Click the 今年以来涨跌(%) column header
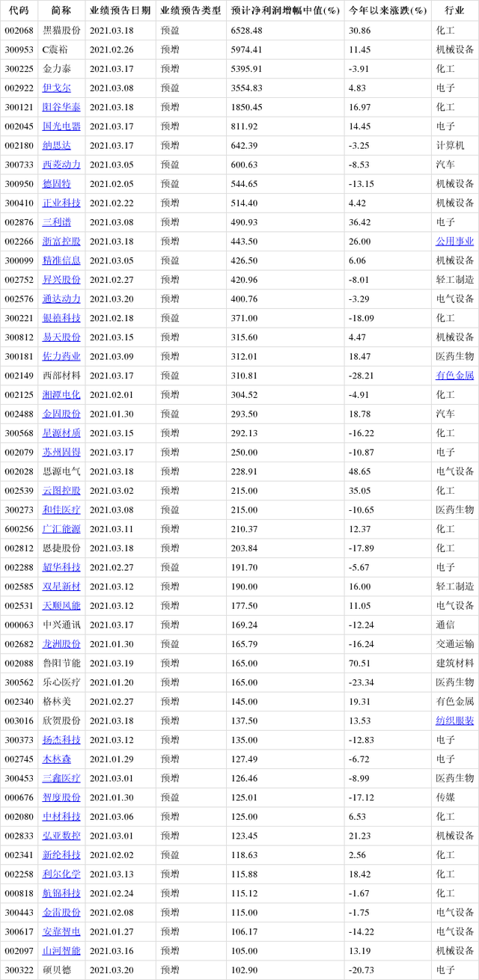Image resolution: width=479 pixels, height=980 pixels. coord(388,11)
